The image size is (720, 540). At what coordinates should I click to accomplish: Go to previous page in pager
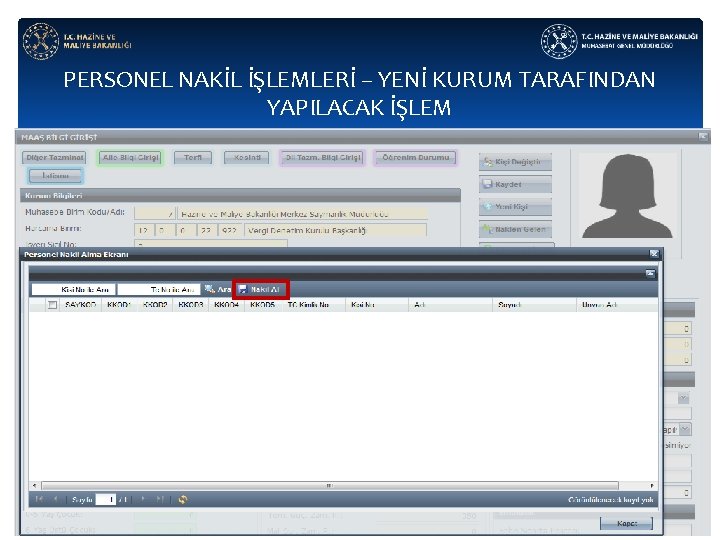point(56,499)
